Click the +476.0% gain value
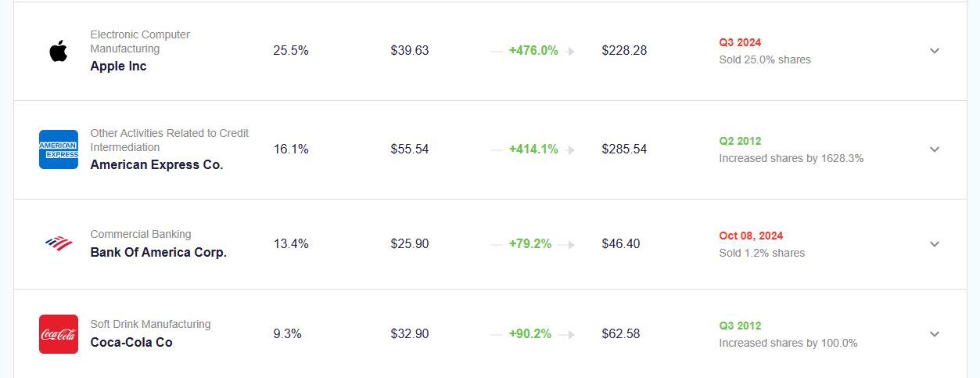 tap(533, 51)
